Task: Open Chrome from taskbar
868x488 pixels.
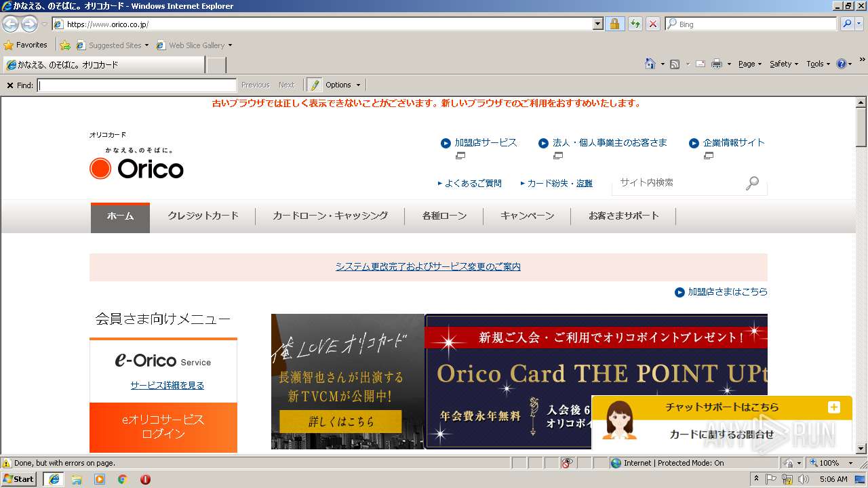Action: tap(123, 479)
